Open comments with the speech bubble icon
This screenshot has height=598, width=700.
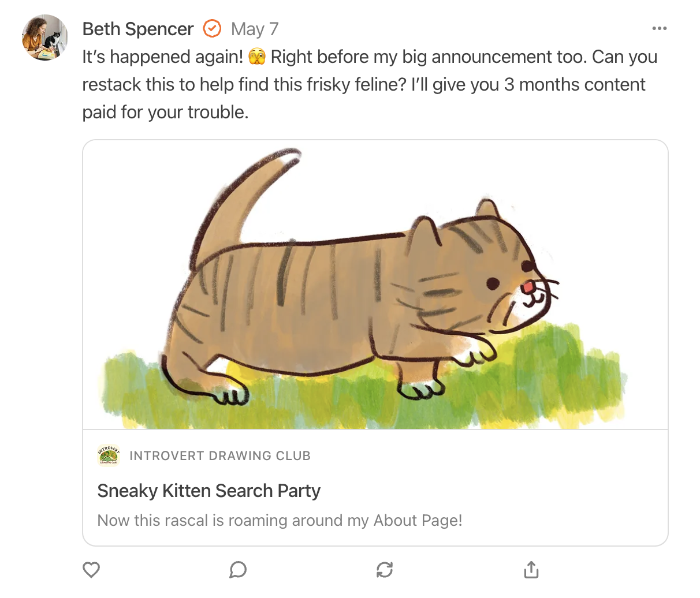click(x=238, y=570)
